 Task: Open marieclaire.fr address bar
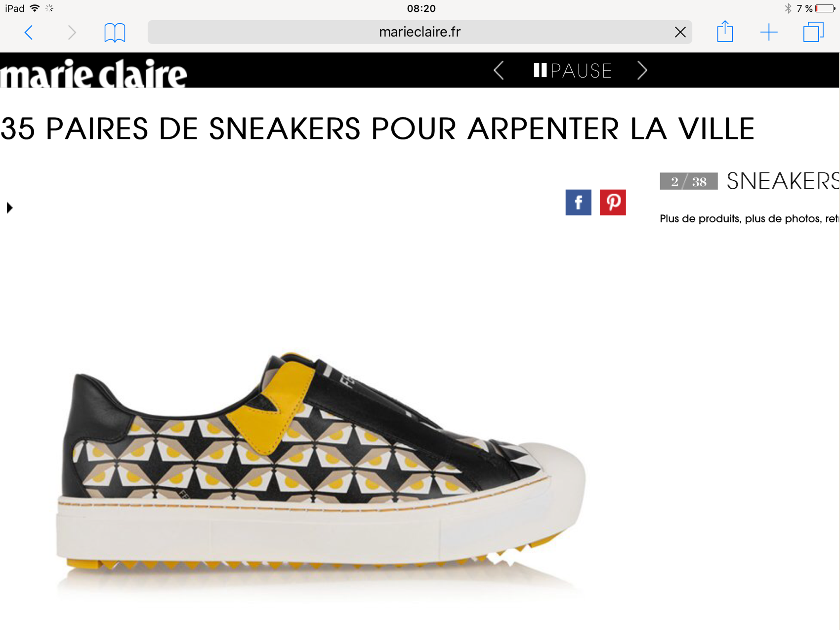(x=420, y=32)
